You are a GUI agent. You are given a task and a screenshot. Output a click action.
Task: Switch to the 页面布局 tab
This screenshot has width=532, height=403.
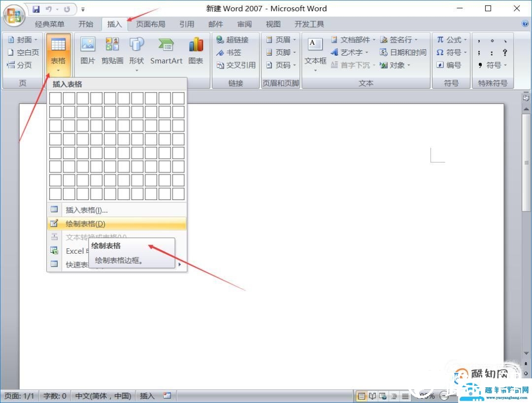(x=150, y=24)
